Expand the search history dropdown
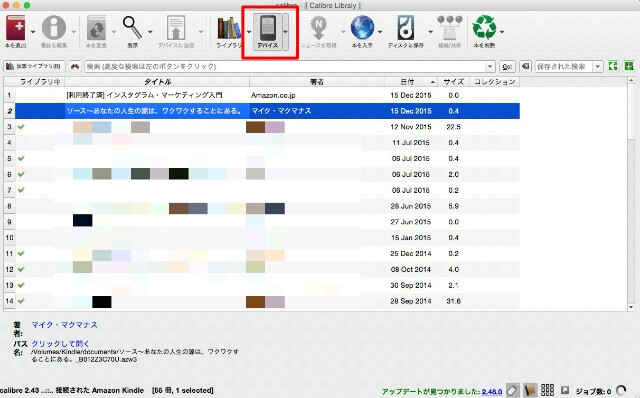 point(489,66)
